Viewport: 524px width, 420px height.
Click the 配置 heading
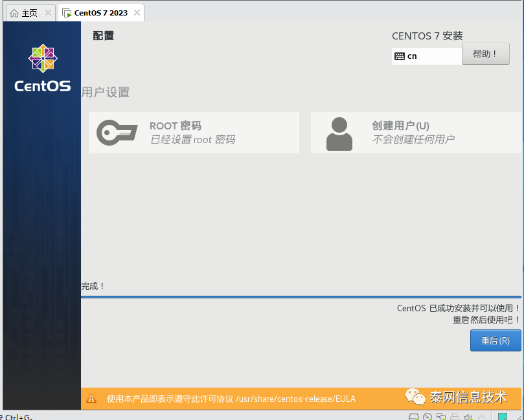coord(103,36)
